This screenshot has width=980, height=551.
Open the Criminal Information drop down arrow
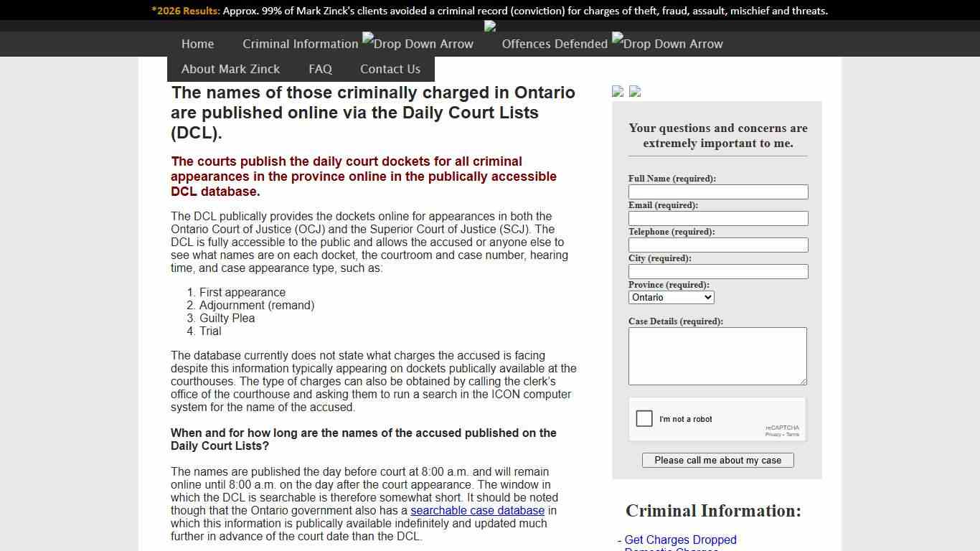[x=418, y=44]
